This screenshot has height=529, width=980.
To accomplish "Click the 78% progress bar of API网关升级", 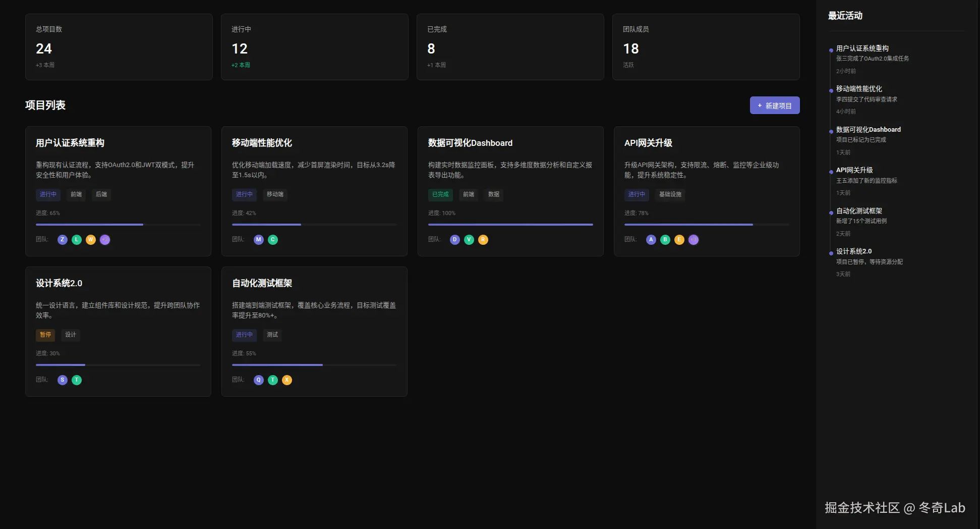I will (707, 225).
